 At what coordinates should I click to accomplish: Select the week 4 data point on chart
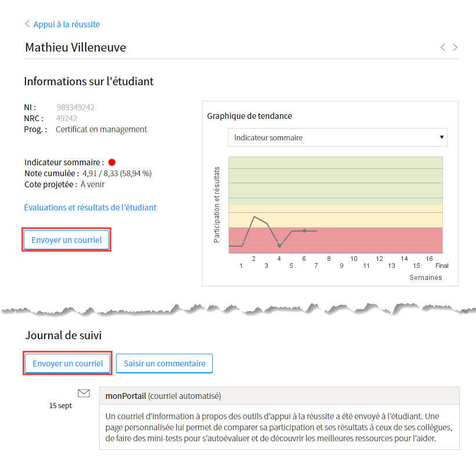pyautogui.click(x=279, y=246)
